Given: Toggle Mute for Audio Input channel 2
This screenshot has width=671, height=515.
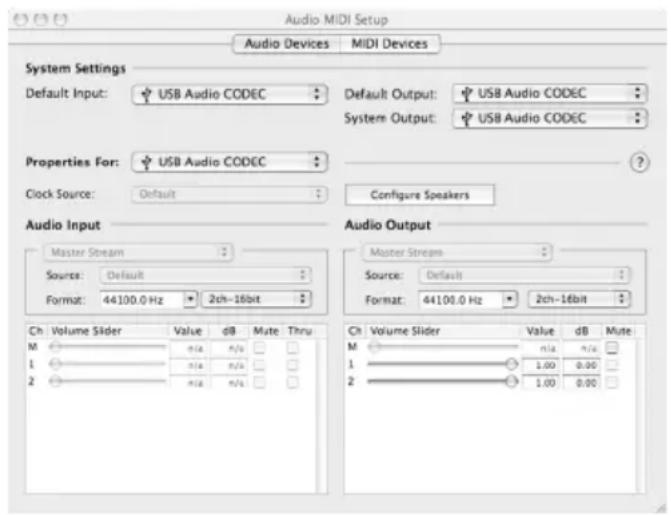Looking at the screenshot, I should pyautogui.click(x=259, y=382).
